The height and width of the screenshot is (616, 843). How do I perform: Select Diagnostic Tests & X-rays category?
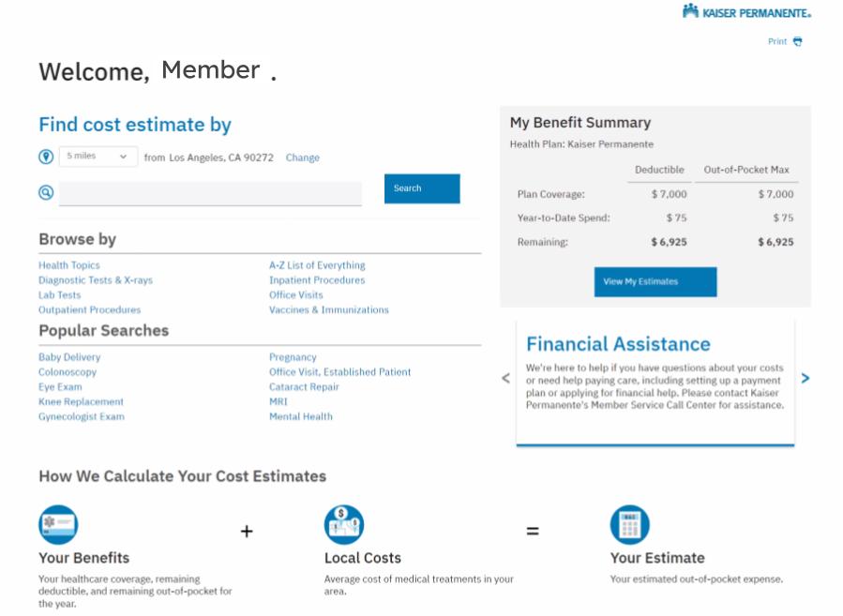tap(96, 280)
